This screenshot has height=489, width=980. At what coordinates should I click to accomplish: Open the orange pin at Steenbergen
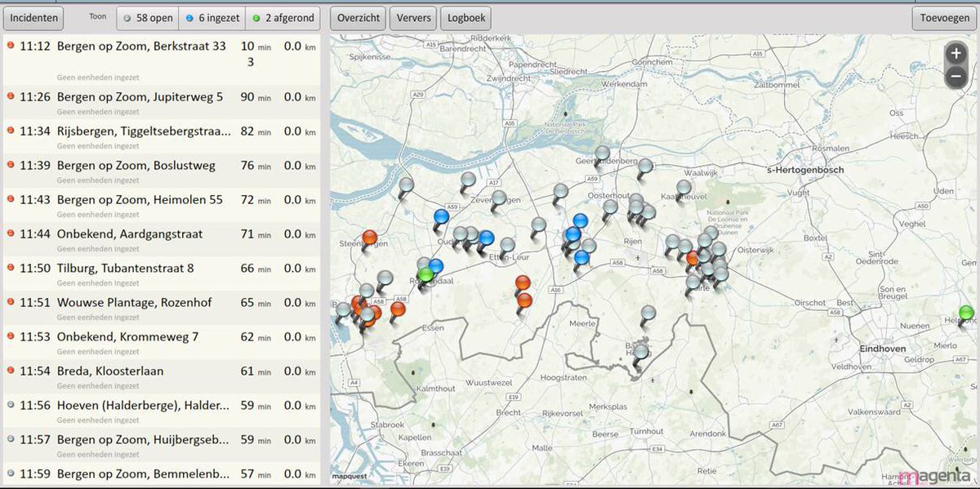click(x=370, y=238)
